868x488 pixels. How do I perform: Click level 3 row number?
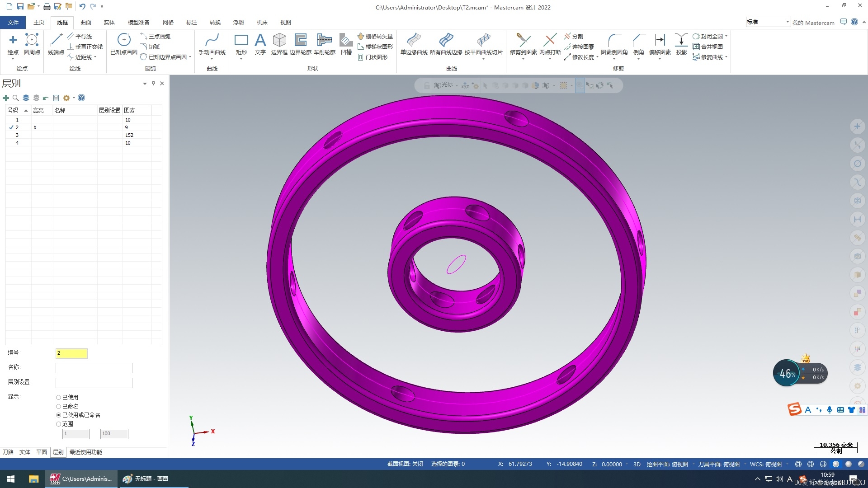point(17,136)
